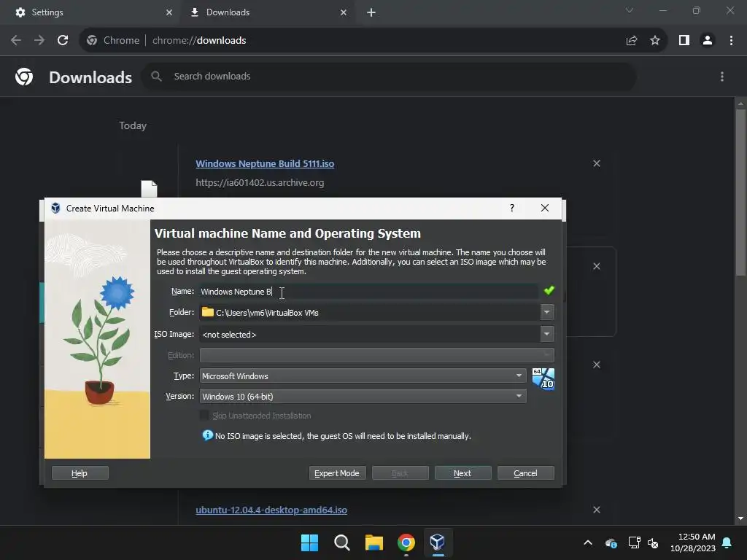Viewport: 747px width, 560px height.
Task: Open Chrome side panel icon
Action: [x=684, y=41]
